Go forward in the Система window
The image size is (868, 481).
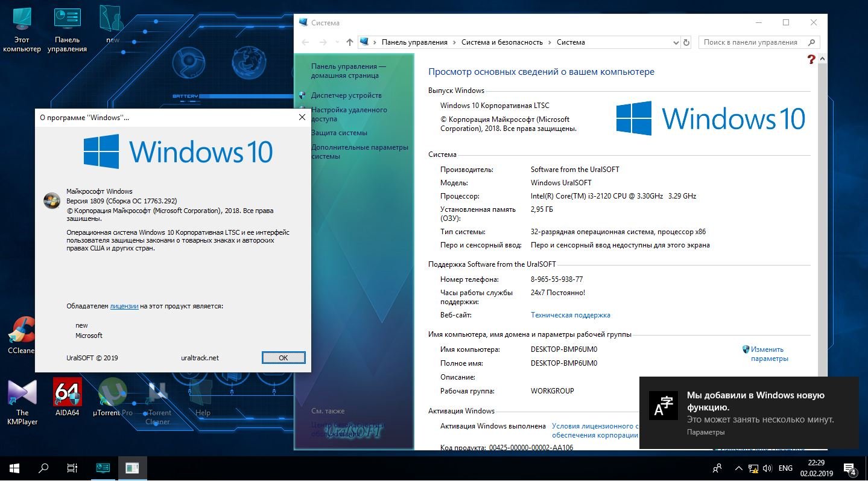(323, 42)
